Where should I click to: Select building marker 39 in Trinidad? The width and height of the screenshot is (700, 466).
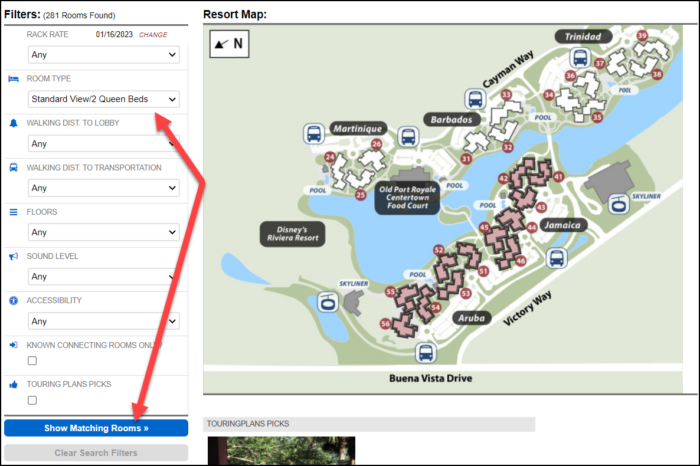[642, 36]
